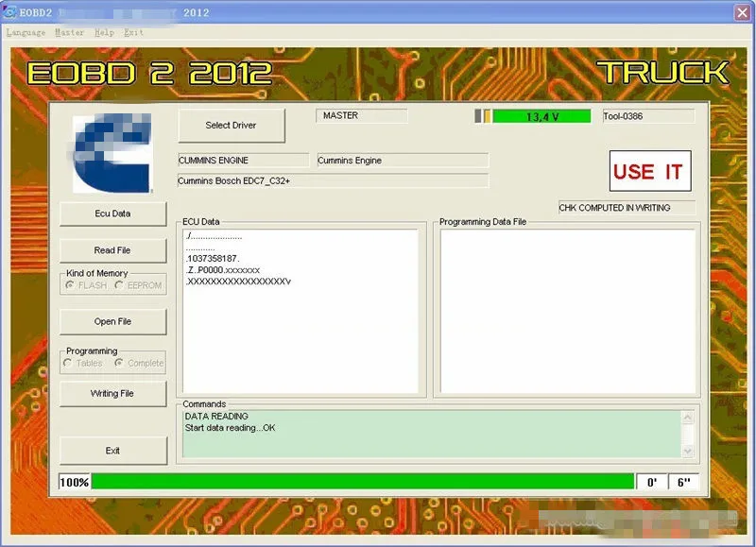Image resolution: width=756 pixels, height=547 pixels.
Task: Open the Language menu
Action: [x=26, y=33]
